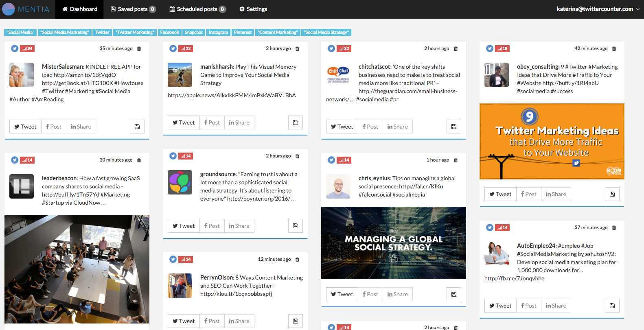
Task: Delete the groundsource post using trash icon
Action: click(x=297, y=156)
